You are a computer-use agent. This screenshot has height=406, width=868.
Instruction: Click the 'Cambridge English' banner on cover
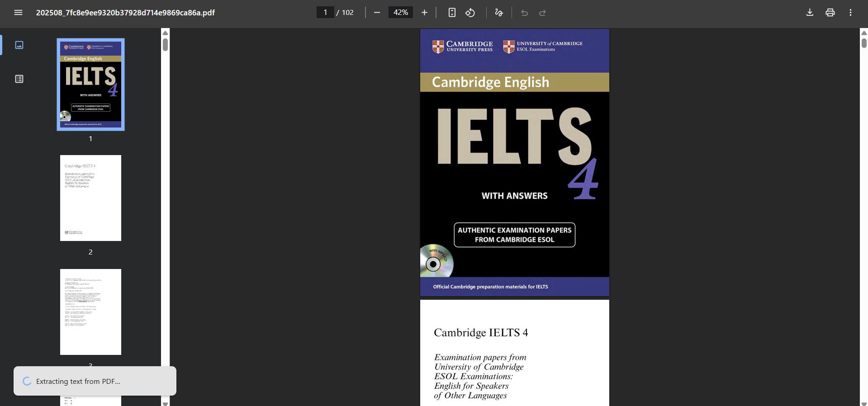pyautogui.click(x=515, y=82)
